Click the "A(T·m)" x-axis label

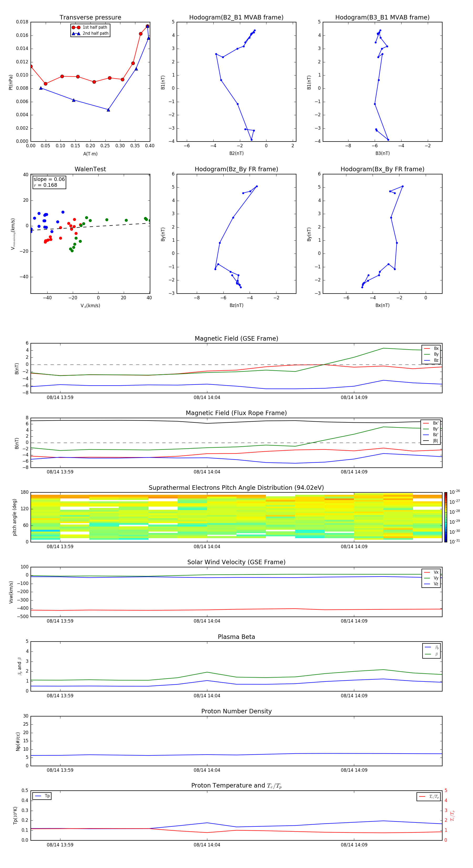pyautogui.click(x=90, y=154)
